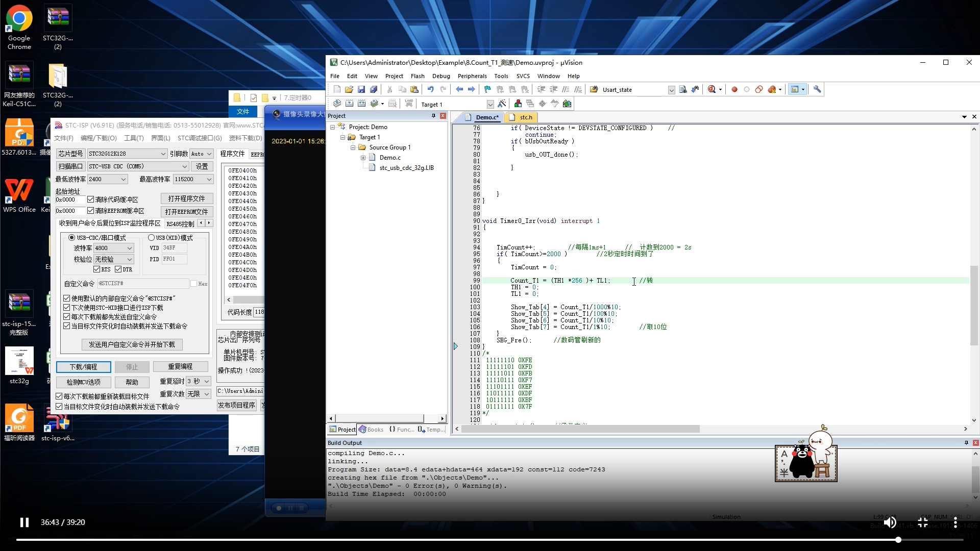This screenshot has width=980, height=551.
Task: Open the Project menu in µVision
Action: point(394,76)
